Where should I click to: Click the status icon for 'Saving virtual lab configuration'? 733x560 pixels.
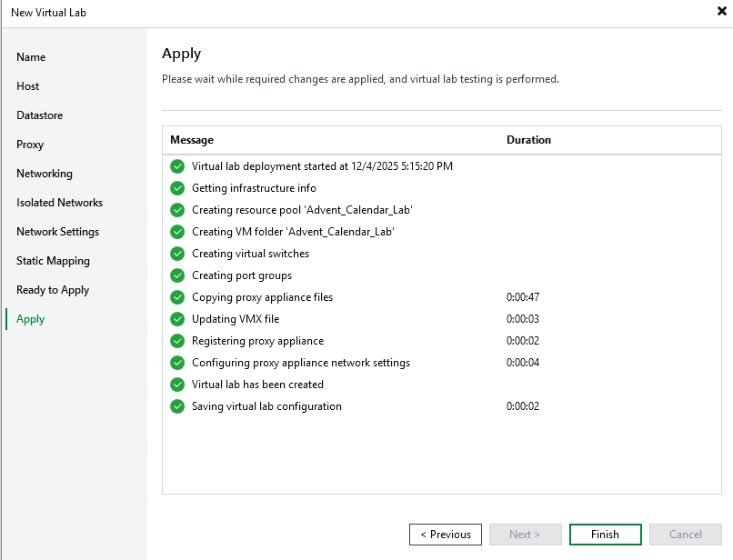pos(177,406)
